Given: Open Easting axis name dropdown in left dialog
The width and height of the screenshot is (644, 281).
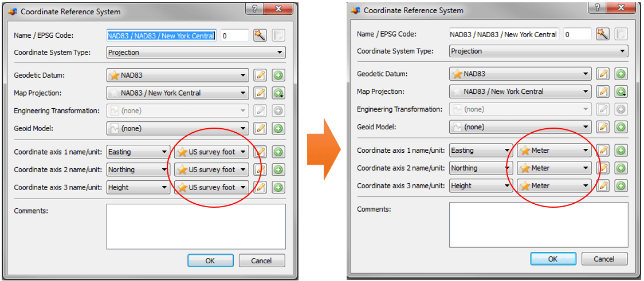Looking at the screenshot, I should [138, 152].
